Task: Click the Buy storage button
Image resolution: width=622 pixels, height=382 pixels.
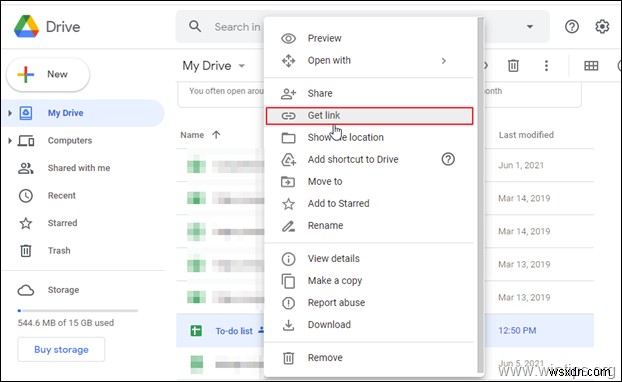Action: coord(61,349)
